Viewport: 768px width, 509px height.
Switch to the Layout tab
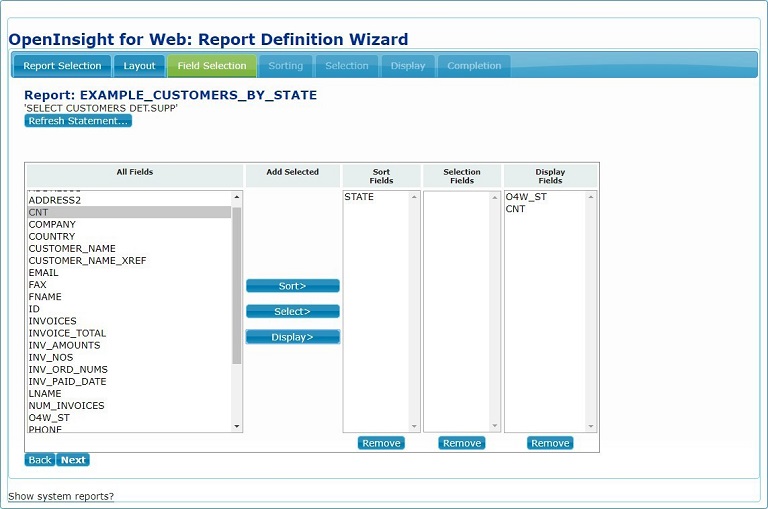(x=139, y=66)
